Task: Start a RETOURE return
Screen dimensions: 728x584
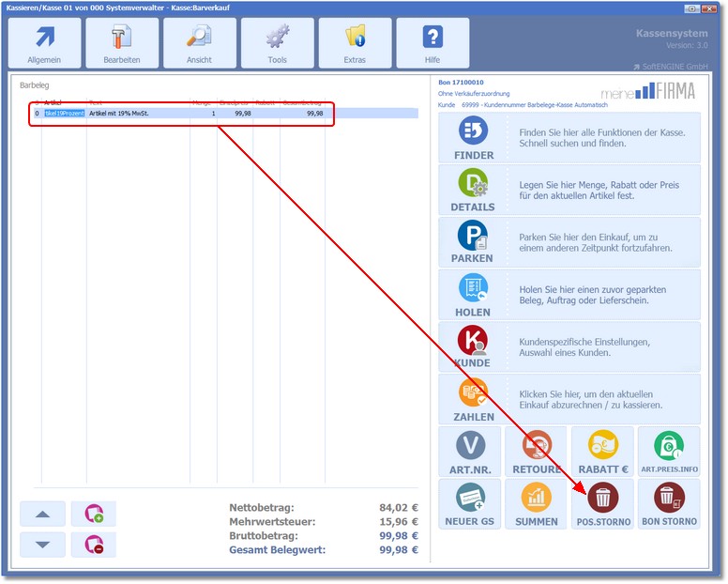Action: tap(537, 451)
